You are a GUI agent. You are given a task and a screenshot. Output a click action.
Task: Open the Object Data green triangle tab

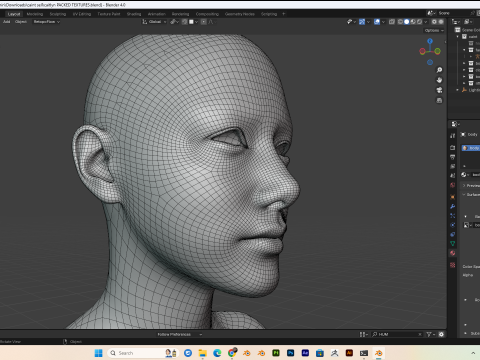click(x=452, y=244)
